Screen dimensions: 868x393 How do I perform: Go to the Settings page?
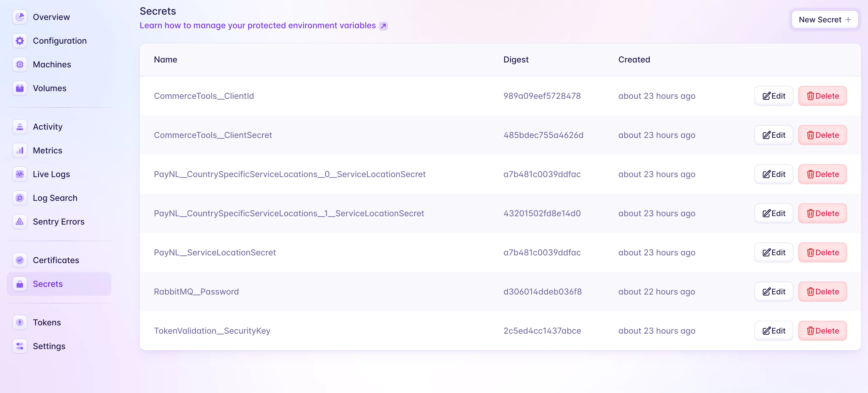(x=49, y=346)
